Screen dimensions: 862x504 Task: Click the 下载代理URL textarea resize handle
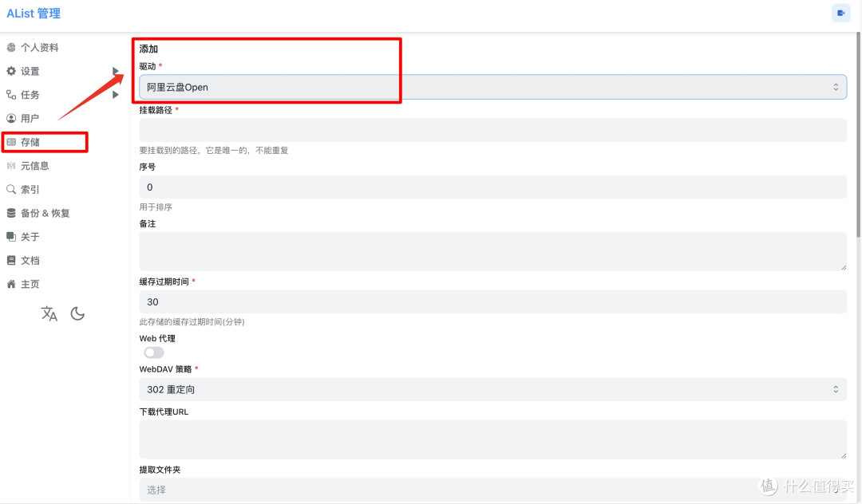click(844, 455)
